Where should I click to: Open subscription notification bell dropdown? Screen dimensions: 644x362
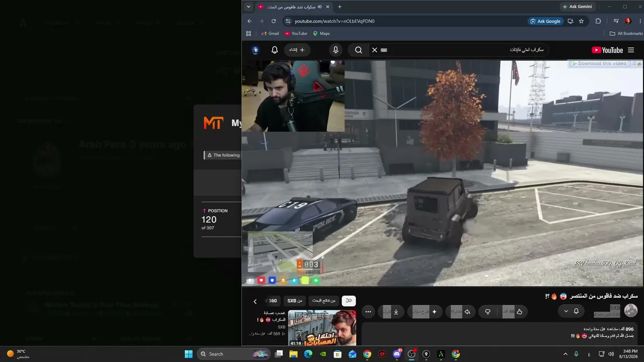(x=571, y=311)
